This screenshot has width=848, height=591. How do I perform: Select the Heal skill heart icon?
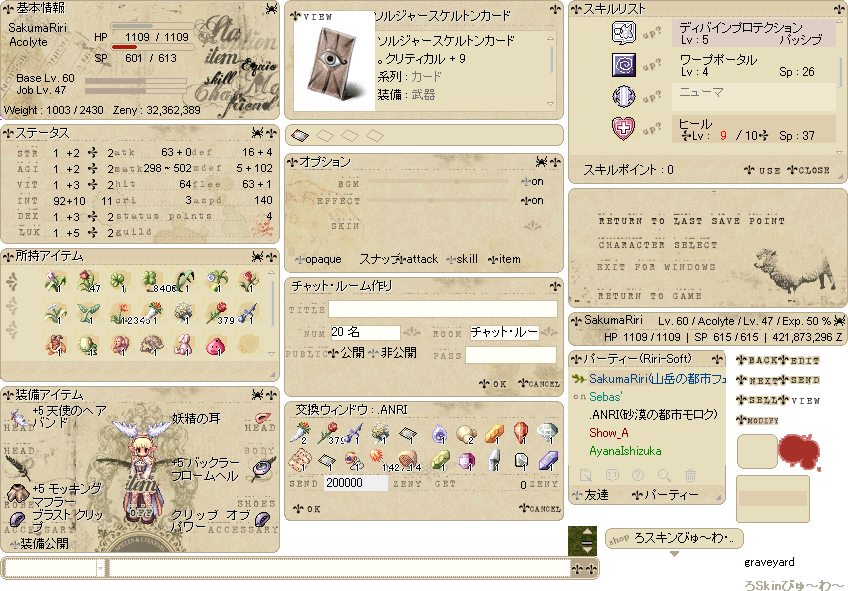pos(623,129)
